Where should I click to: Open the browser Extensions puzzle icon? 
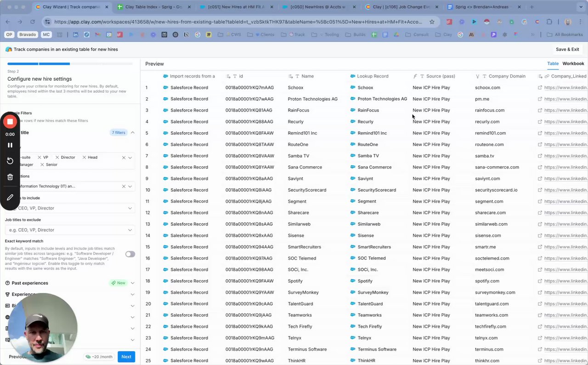(x=549, y=22)
